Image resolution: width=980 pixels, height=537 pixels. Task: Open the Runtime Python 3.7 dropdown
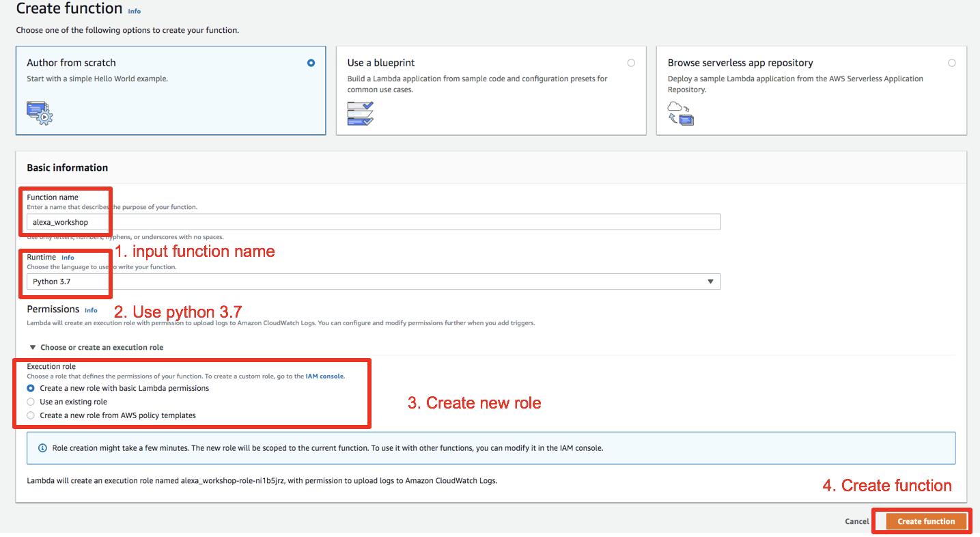pyautogui.click(x=374, y=281)
